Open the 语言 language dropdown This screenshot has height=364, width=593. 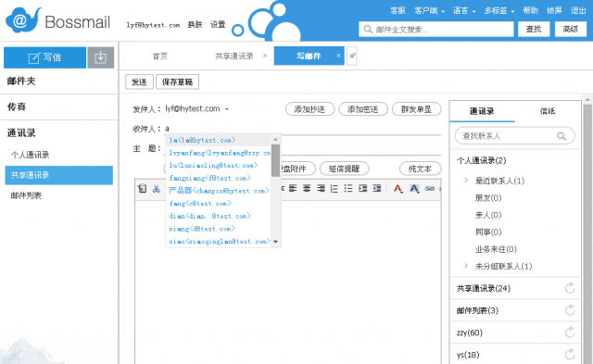464,10
